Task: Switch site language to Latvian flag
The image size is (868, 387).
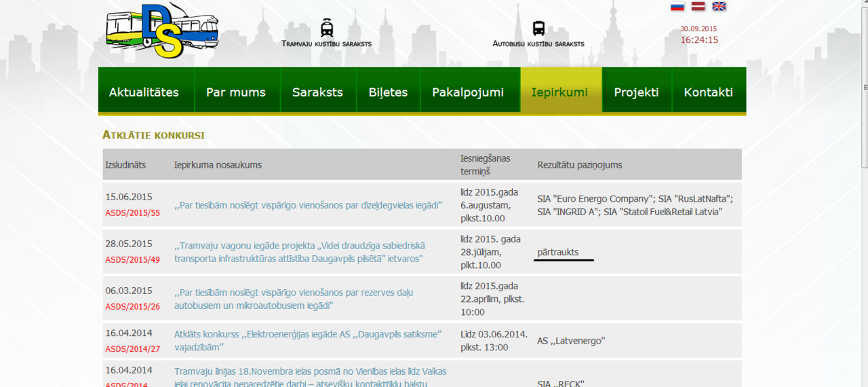Action: [698, 6]
